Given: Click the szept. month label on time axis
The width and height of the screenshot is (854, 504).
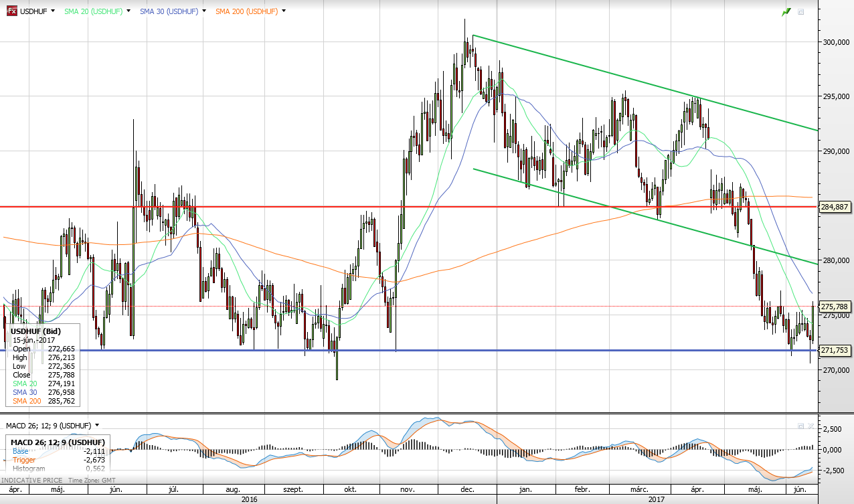Looking at the screenshot, I should tap(293, 490).
